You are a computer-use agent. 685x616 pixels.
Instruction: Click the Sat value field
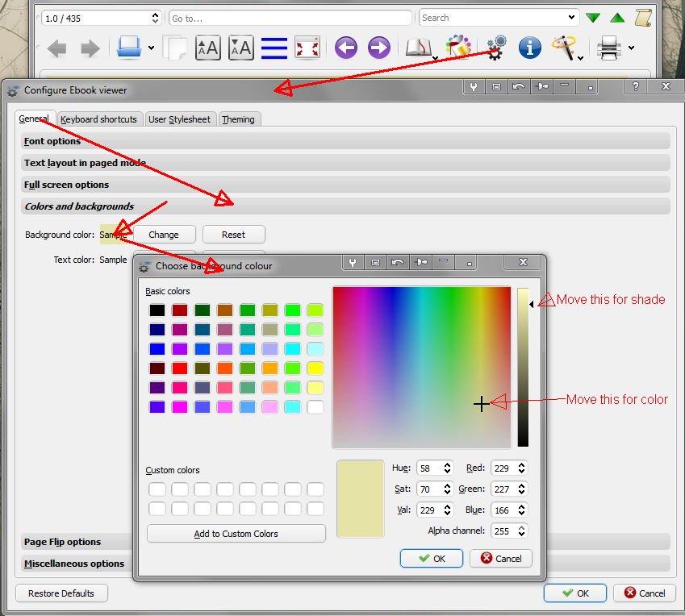[430, 489]
